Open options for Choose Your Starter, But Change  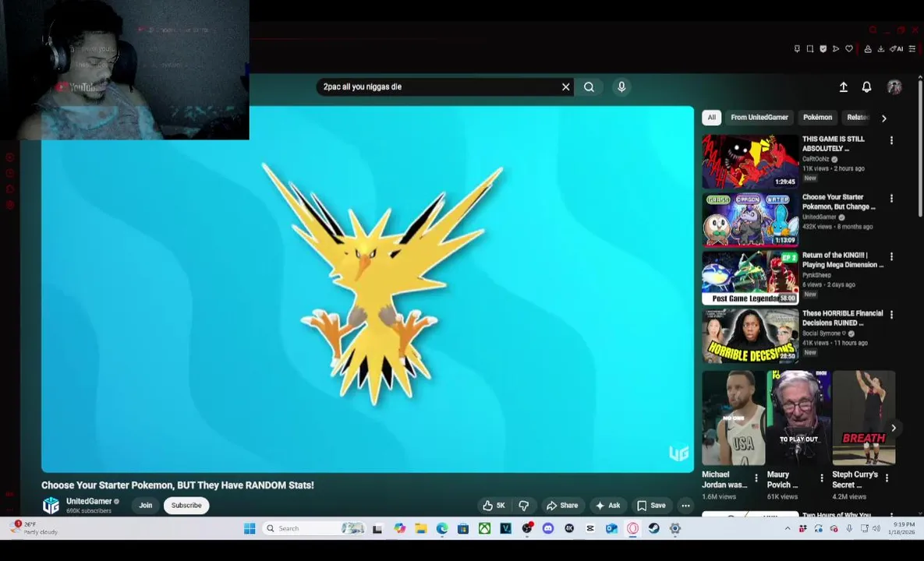(x=891, y=199)
